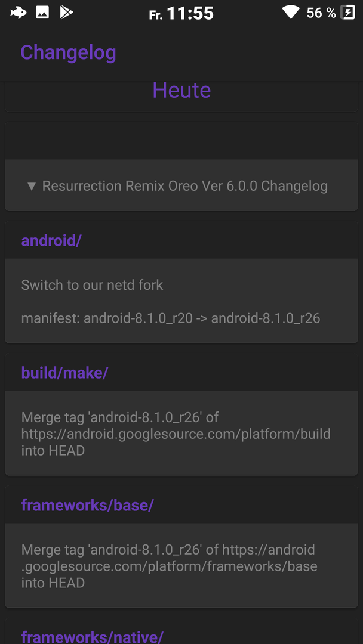Collapse the Resurrection Remix Oreo changelog triangle
The width and height of the screenshot is (363, 644).
pyautogui.click(x=32, y=187)
